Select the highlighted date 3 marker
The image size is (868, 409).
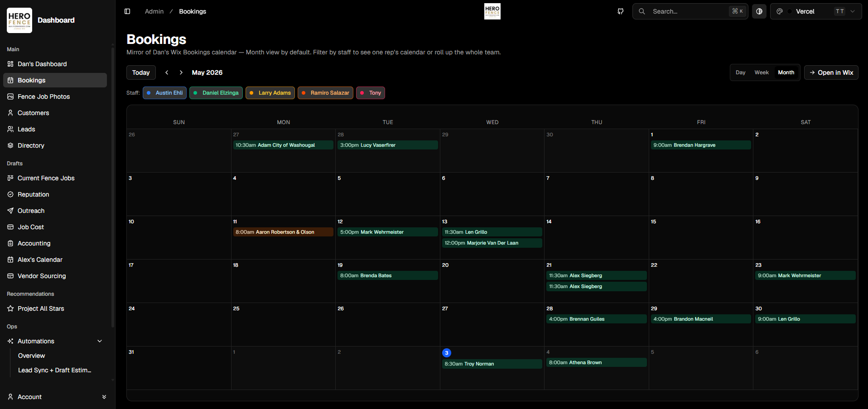pyautogui.click(x=447, y=353)
